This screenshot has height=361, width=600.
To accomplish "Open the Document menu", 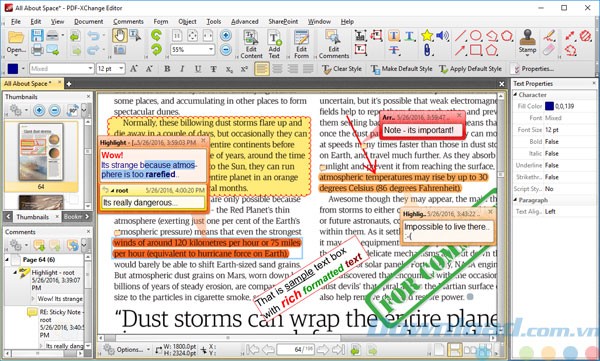I will 88,21.
